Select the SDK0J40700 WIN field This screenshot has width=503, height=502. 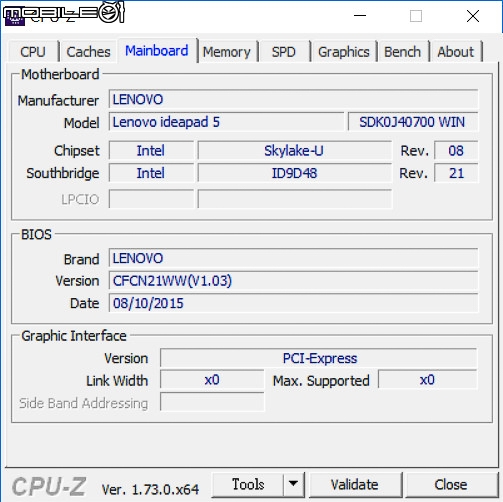coord(413,122)
